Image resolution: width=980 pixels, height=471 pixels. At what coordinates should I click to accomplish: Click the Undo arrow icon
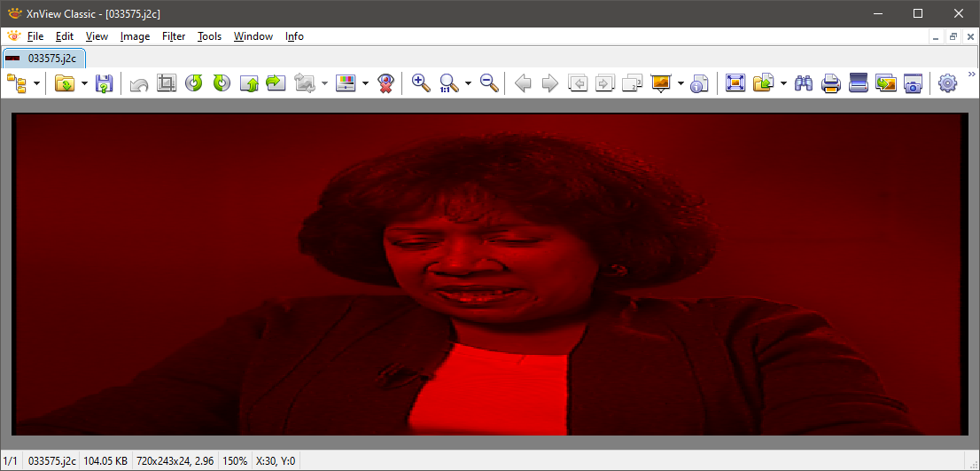[139, 83]
